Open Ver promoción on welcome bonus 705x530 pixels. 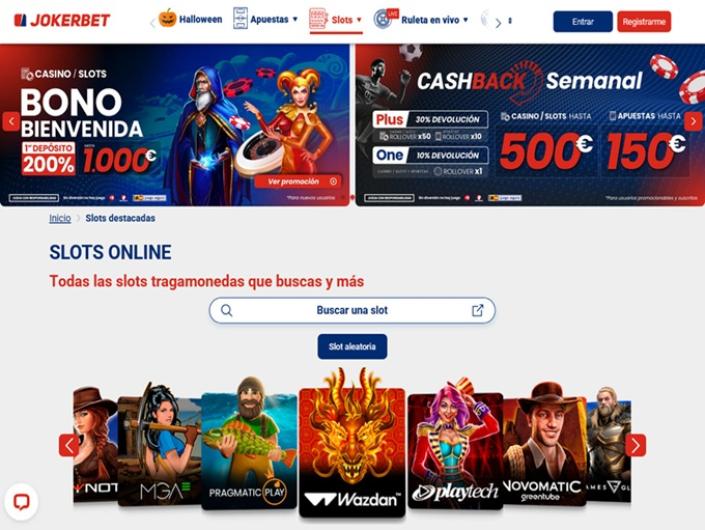298,182
